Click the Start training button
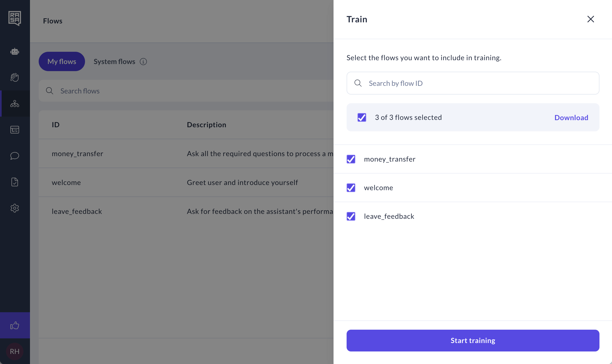The height and width of the screenshot is (364, 612). coord(473,341)
